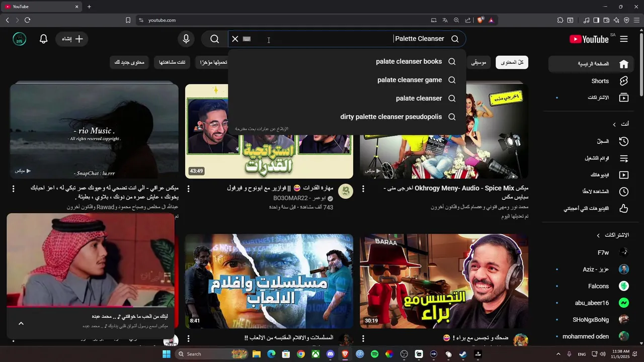The width and height of the screenshot is (644, 362).
Task: Select the 'محتوى جديد لك' filter chip
Action: pos(129,62)
